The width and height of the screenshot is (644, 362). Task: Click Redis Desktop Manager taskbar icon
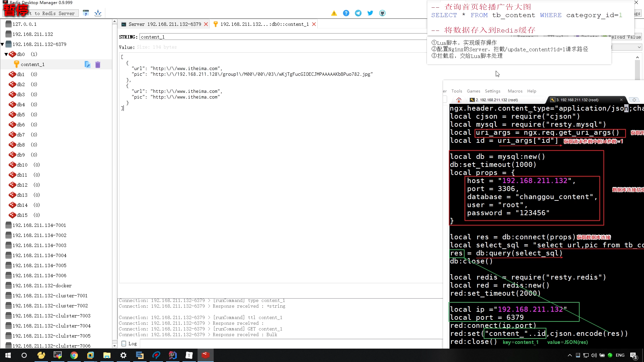[x=206, y=355]
